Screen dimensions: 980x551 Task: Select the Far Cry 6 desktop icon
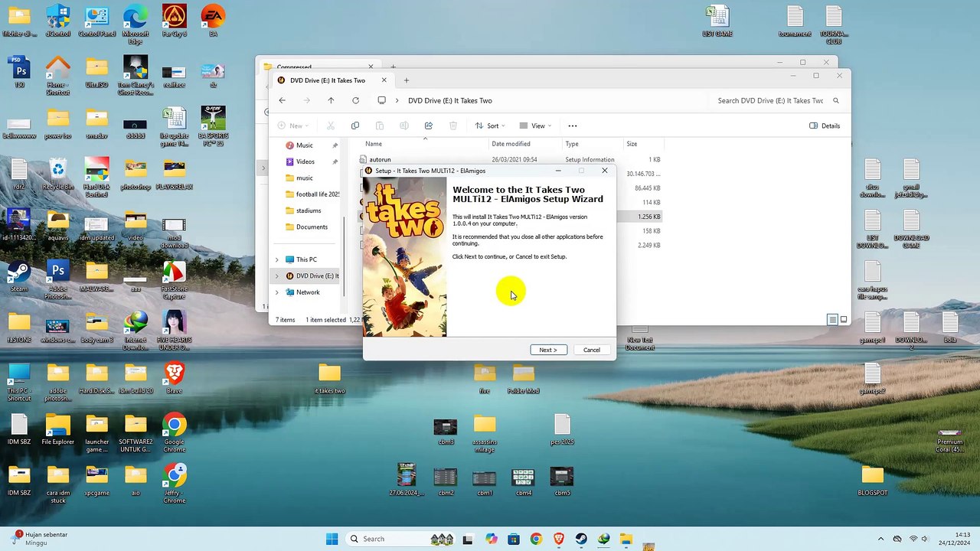click(175, 21)
